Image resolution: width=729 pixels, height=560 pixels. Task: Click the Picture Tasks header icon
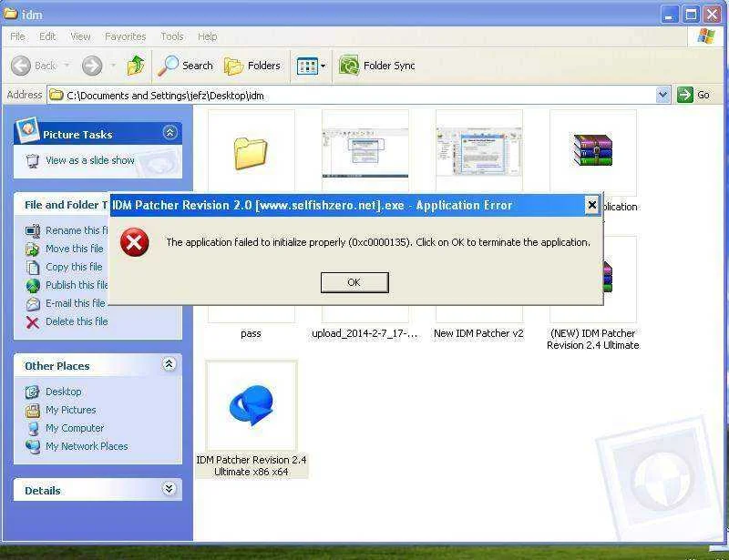(x=27, y=129)
